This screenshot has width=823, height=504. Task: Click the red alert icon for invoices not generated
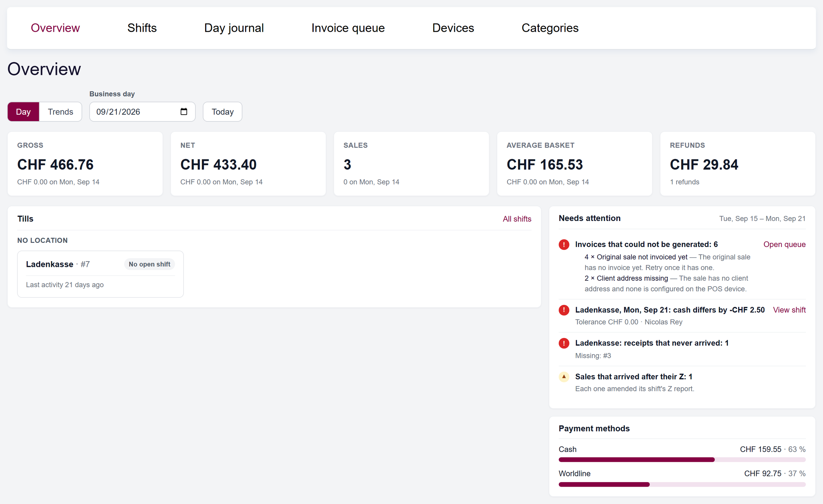click(x=564, y=244)
